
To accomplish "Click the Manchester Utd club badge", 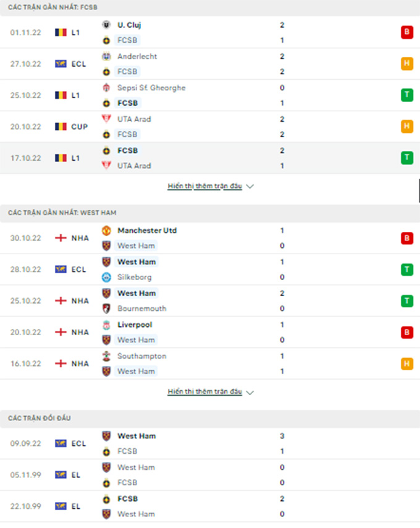I will click(106, 231).
